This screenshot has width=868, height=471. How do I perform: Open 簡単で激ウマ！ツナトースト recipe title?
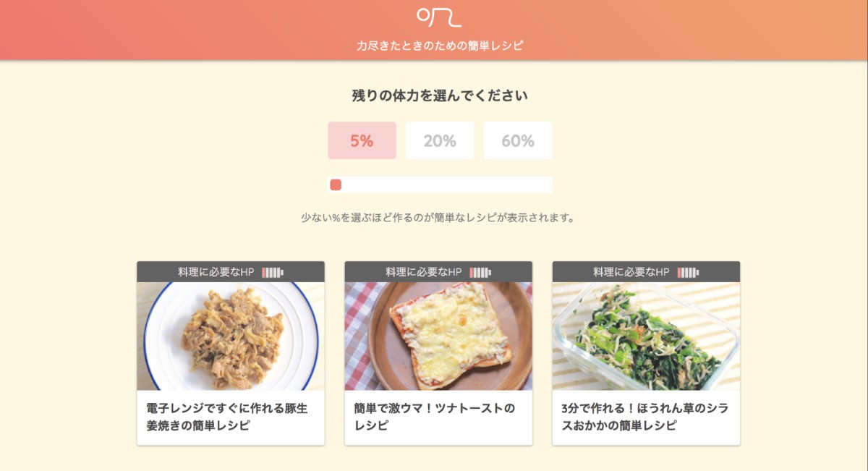435,417
